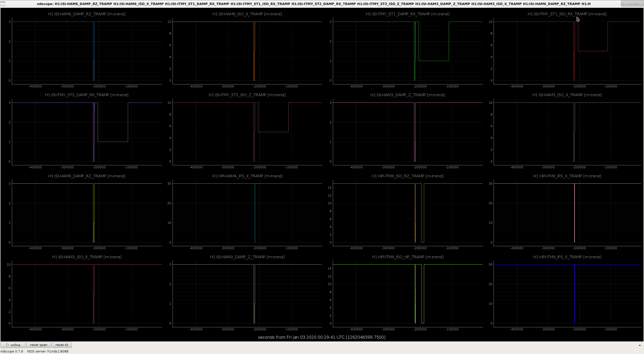Click the H1:ISI-ITMY_ST1_DAMP_RX_TRAMP green trace plot

click(408, 51)
